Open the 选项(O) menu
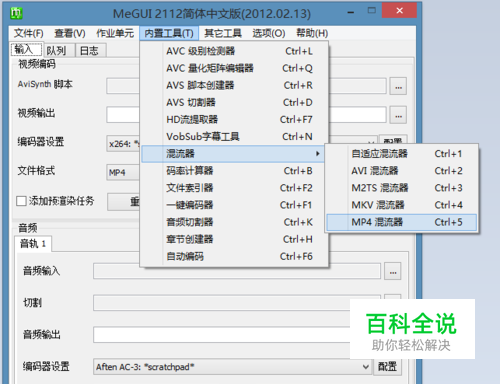 (x=269, y=33)
